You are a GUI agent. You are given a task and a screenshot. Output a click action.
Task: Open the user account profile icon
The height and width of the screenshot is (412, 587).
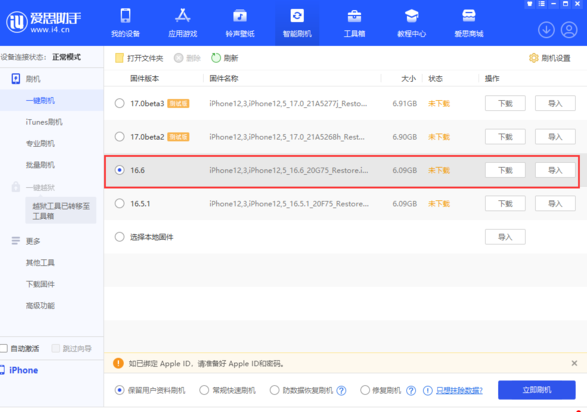pos(569,30)
